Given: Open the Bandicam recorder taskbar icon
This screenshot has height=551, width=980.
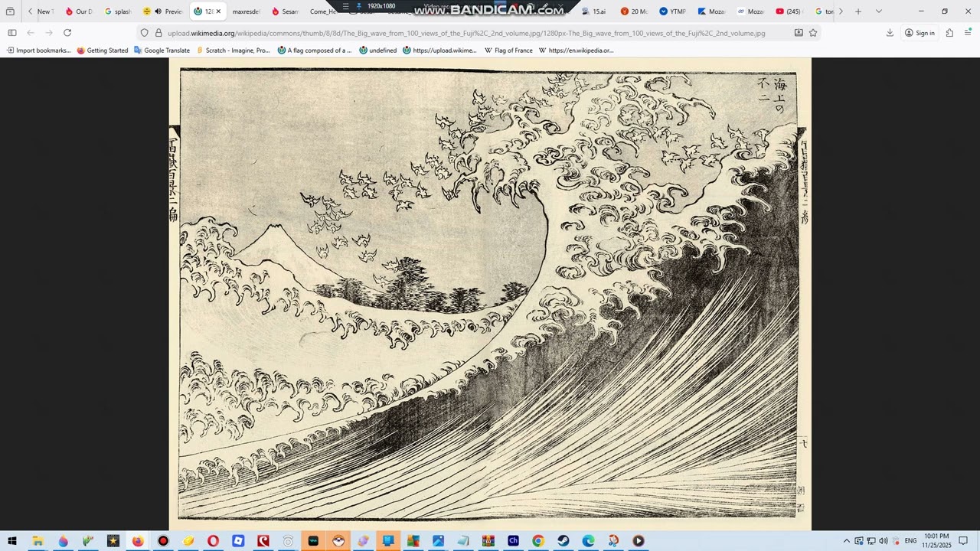Looking at the screenshot, I should [163, 541].
